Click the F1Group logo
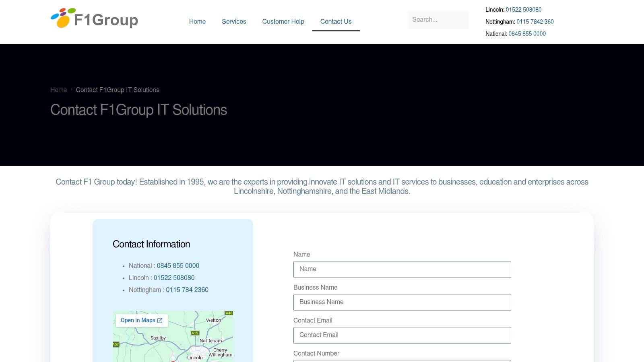This screenshot has height=362, width=644. click(x=94, y=18)
